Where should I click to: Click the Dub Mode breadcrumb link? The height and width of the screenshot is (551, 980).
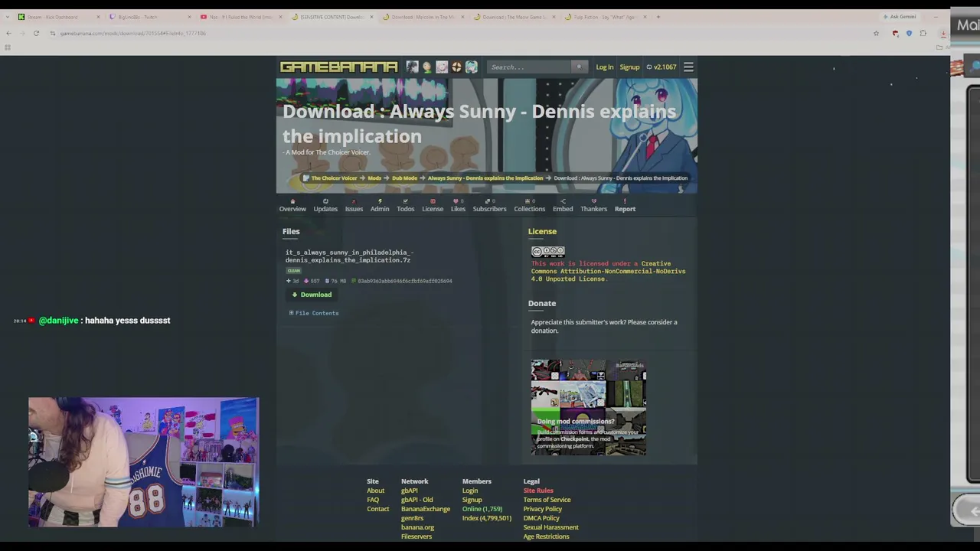click(x=404, y=178)
